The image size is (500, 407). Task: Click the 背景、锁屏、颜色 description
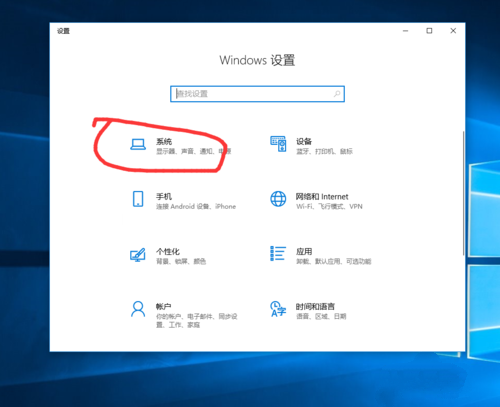181,261
